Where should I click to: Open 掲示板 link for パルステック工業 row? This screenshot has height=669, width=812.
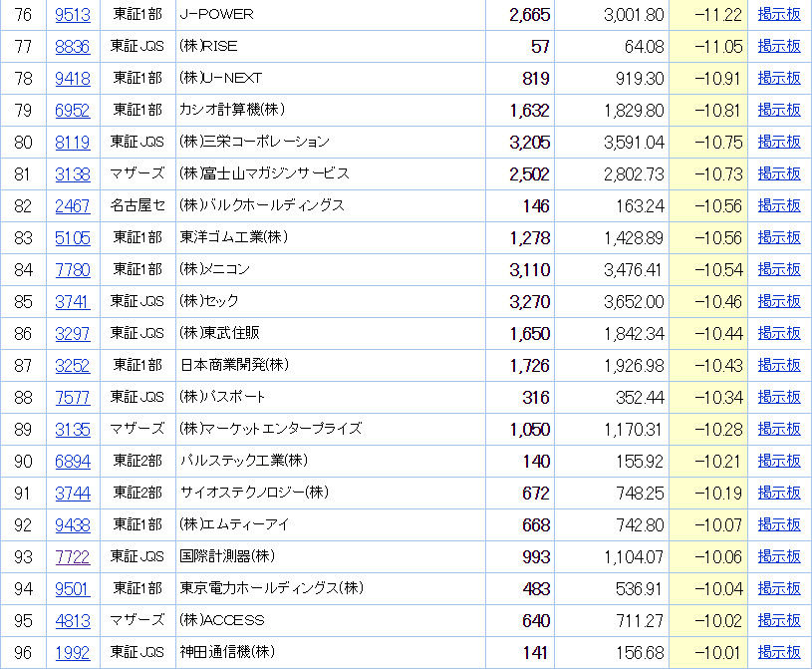[779, 461]
